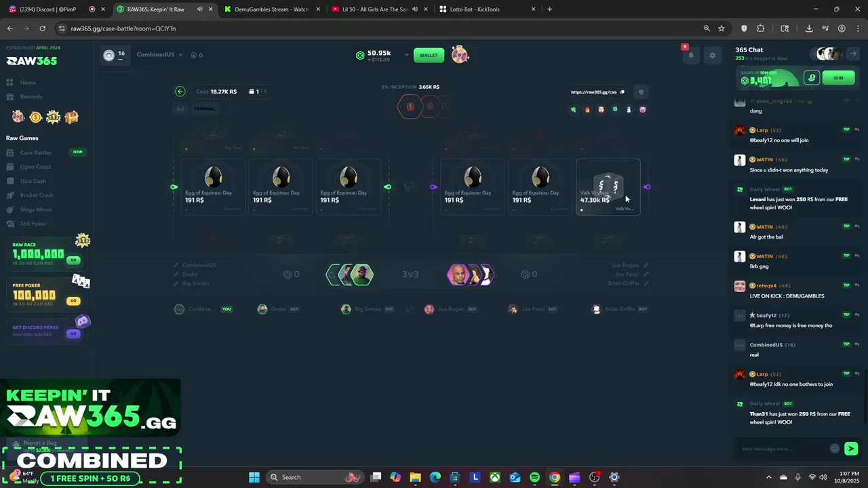The width and height of the screenshot is (868, 488).
Task: Tip Larp on the 'no one will join' message
Action: pyautogui.click(x=846, y=129)
